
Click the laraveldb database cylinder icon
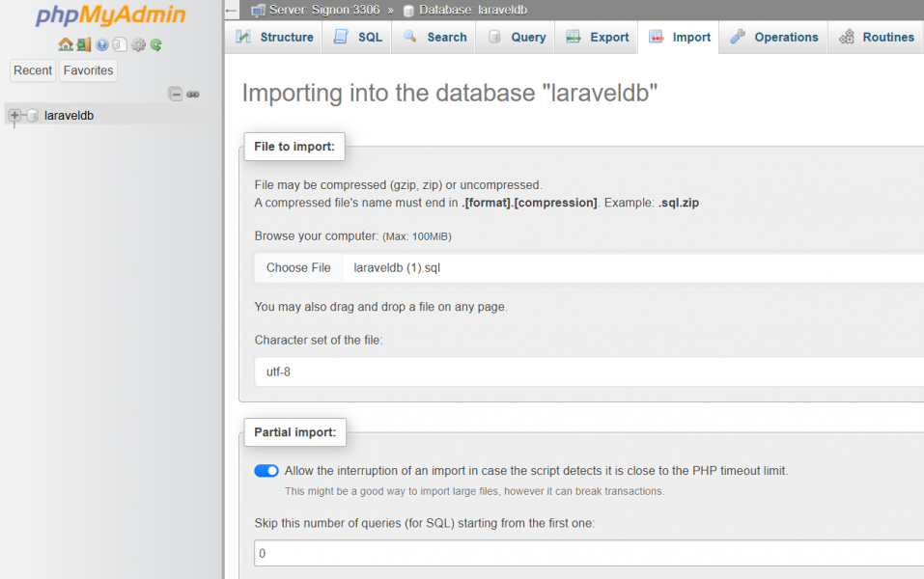click(x=33, y=116)
